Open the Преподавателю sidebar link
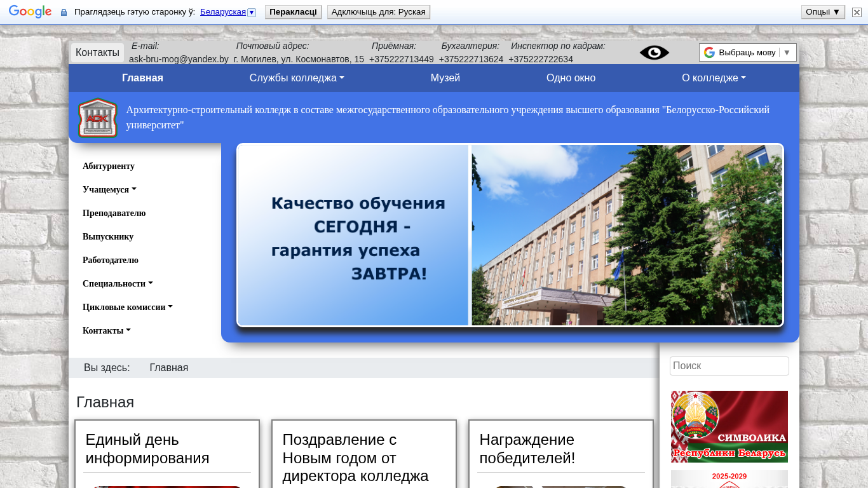The height and width of the screenshot is (488, 868). (114, 213)
